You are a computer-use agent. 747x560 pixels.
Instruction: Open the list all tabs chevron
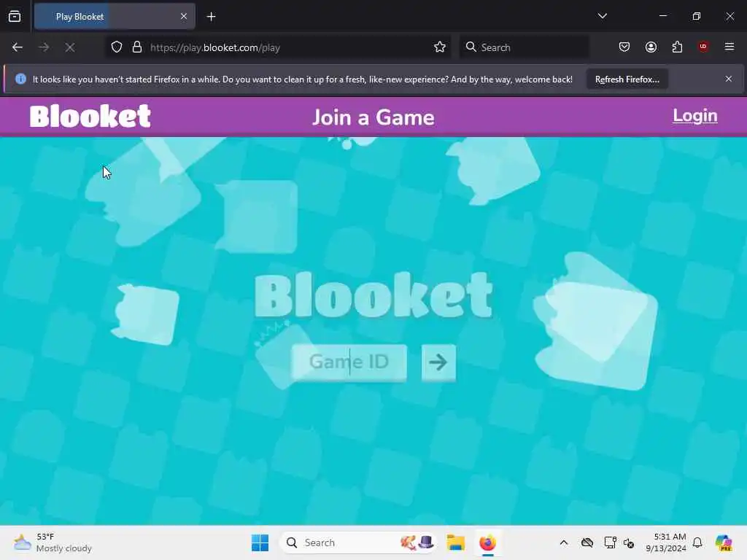(x=602, y=16)
